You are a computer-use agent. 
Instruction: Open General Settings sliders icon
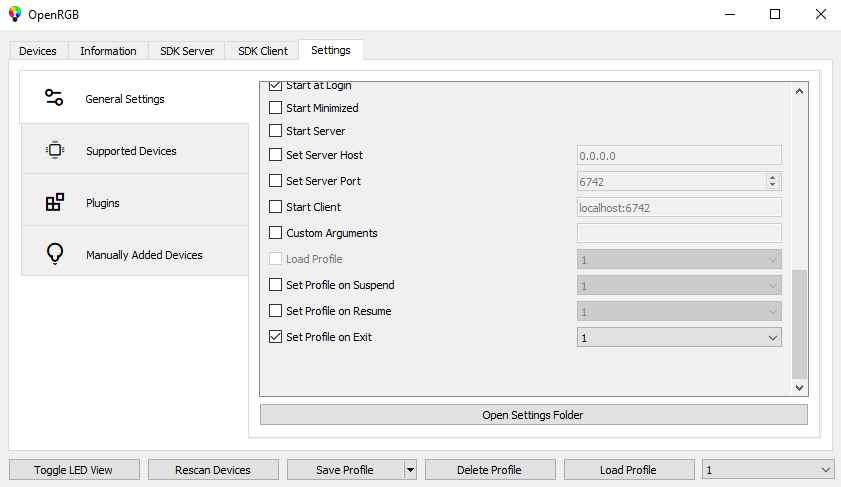(54, 98)
